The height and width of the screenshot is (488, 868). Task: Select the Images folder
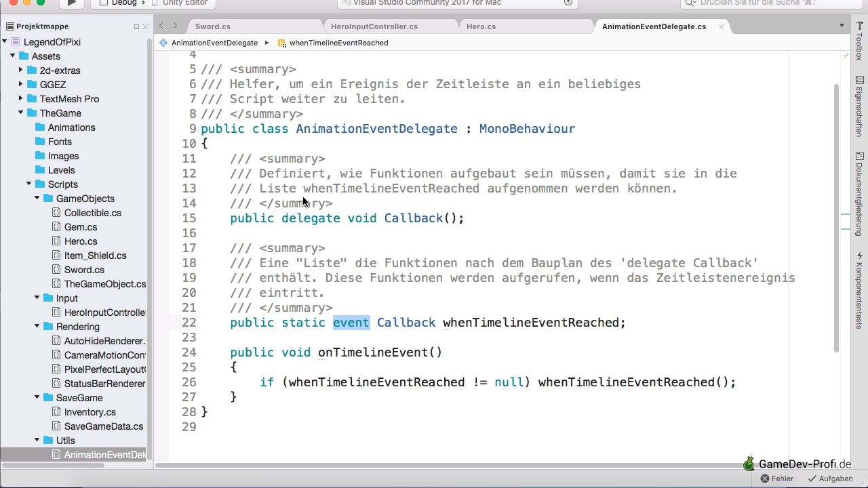[63, 156]
